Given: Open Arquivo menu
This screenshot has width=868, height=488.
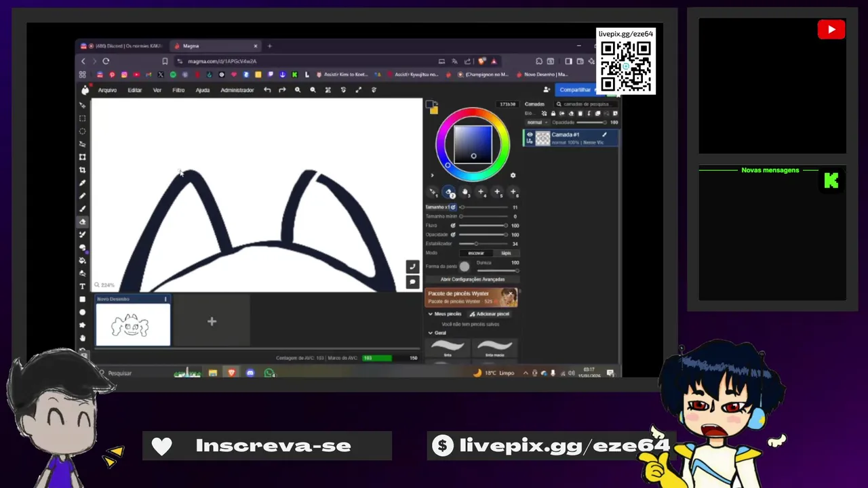Looking at the screenshot, I should point(107,90).
